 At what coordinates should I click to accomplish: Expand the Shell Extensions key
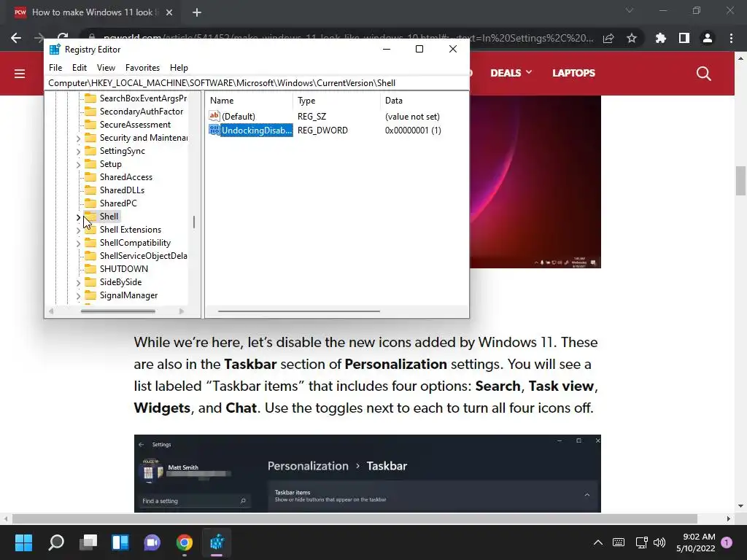pyautogui.click(x=78, y=230)
